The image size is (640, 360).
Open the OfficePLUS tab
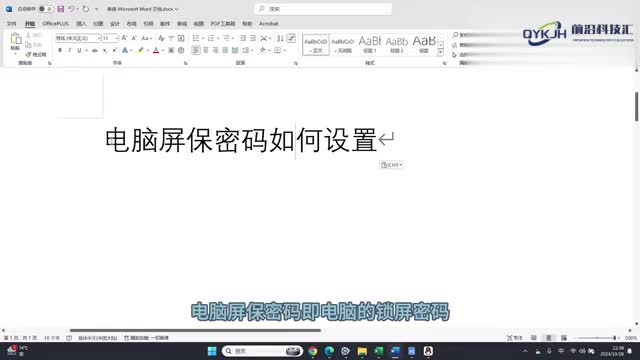click(56, 24)
